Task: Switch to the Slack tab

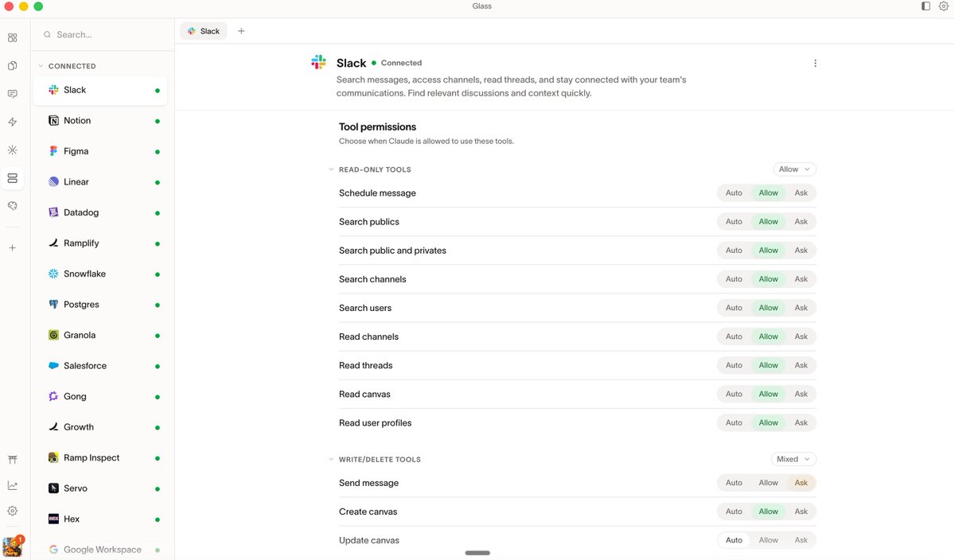Action: coord(204,31)
